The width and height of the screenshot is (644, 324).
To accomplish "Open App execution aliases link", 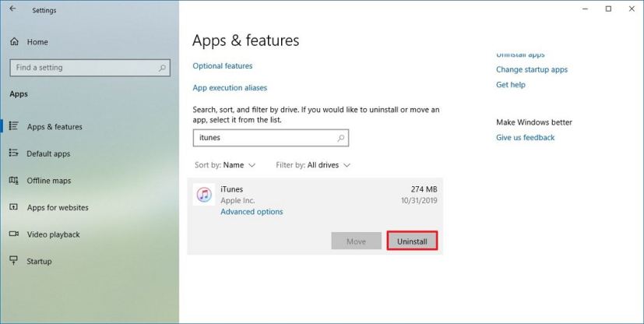I will coord(230,88).
